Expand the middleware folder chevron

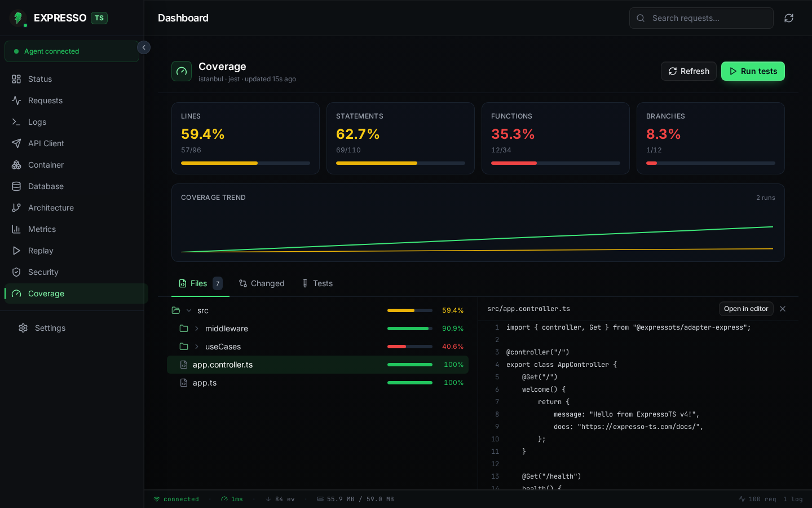[197, 329]
